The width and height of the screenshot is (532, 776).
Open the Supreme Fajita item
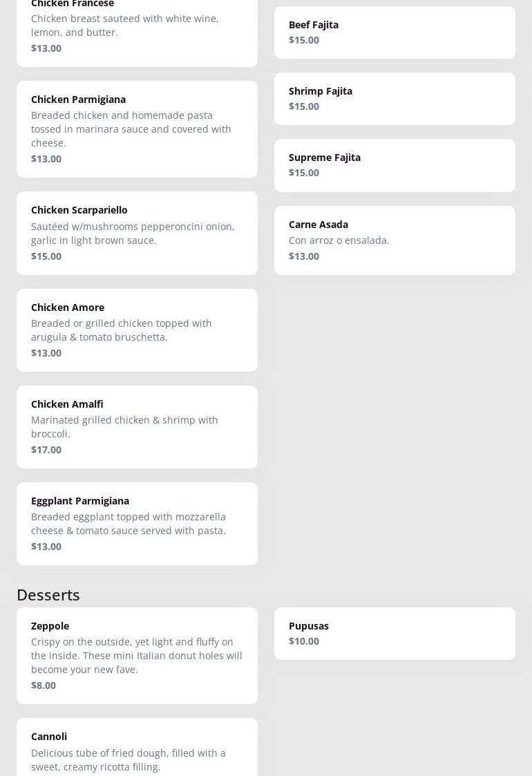(x=395, y=165)
